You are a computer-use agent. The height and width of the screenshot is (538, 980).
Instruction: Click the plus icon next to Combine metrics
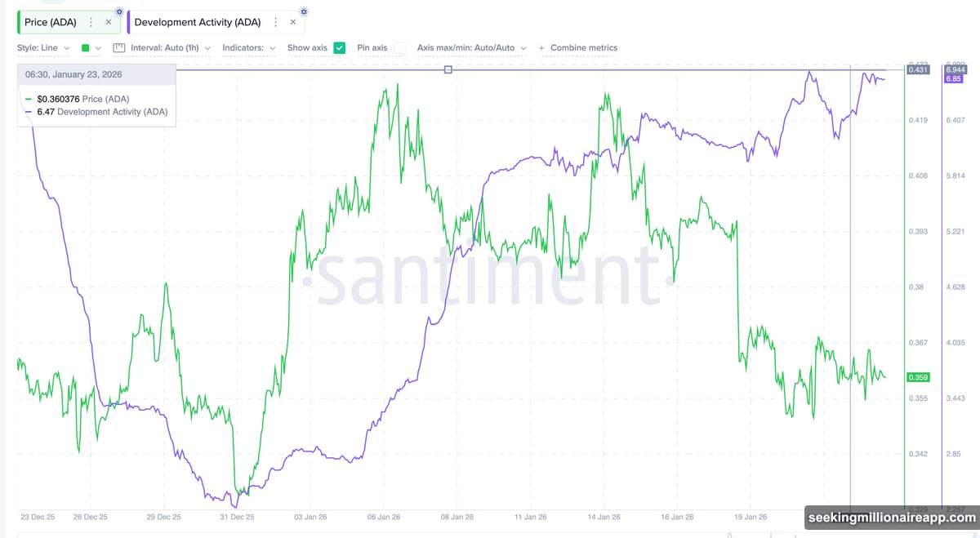pyautogui.click(x=541, y=47)
